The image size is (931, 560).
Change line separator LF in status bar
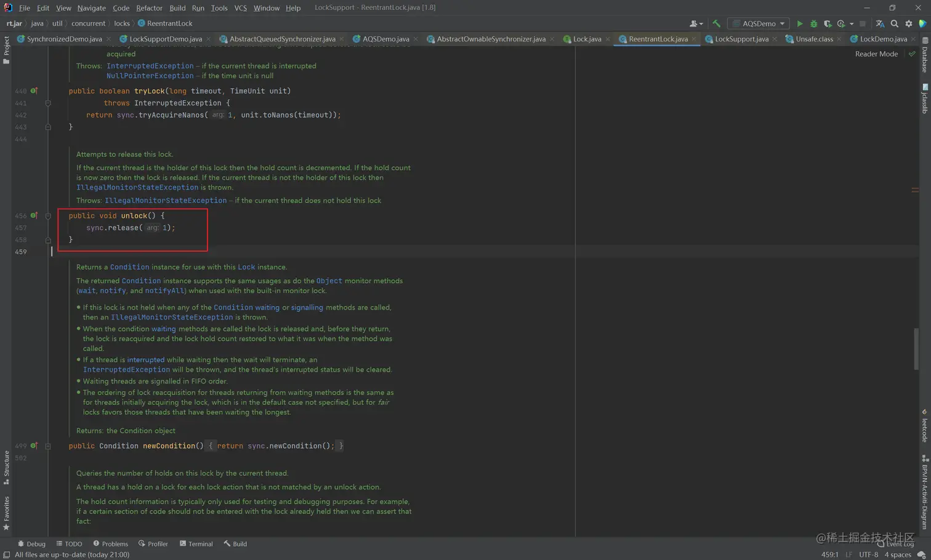pos(848,554)
